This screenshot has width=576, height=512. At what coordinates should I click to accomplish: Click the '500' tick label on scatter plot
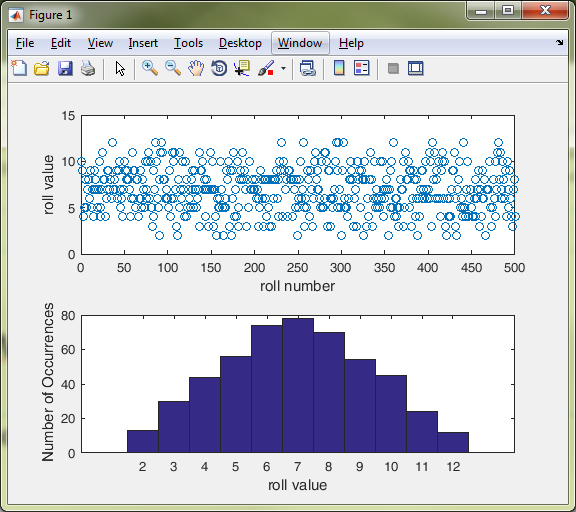pos(514,268)
